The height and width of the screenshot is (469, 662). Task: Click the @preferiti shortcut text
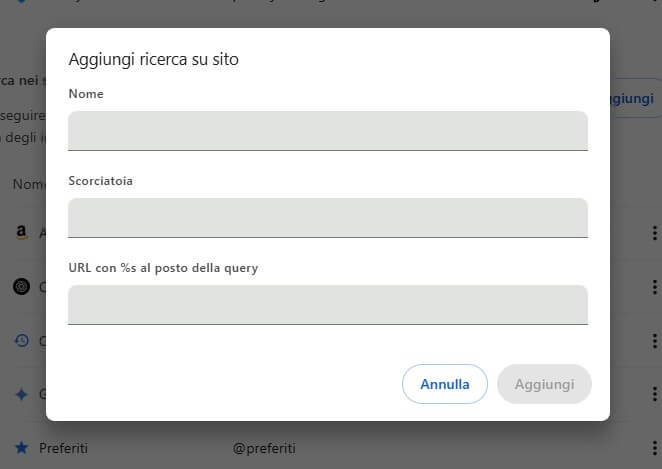264,448
